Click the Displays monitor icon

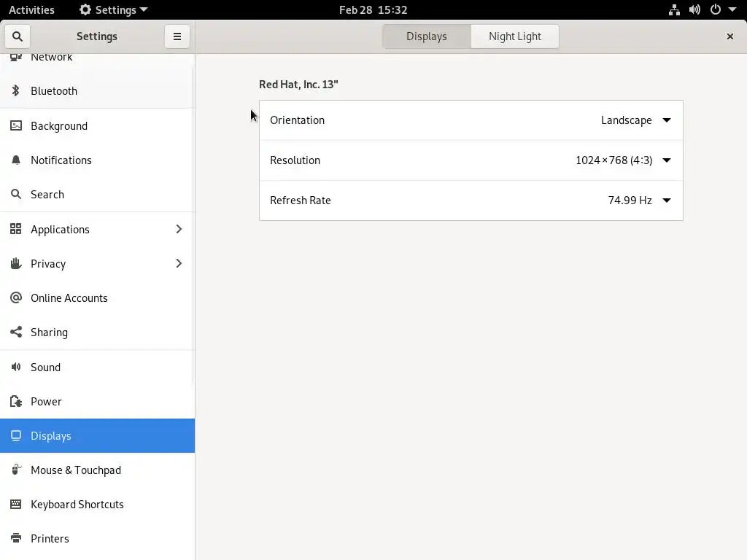click(16, 435)
